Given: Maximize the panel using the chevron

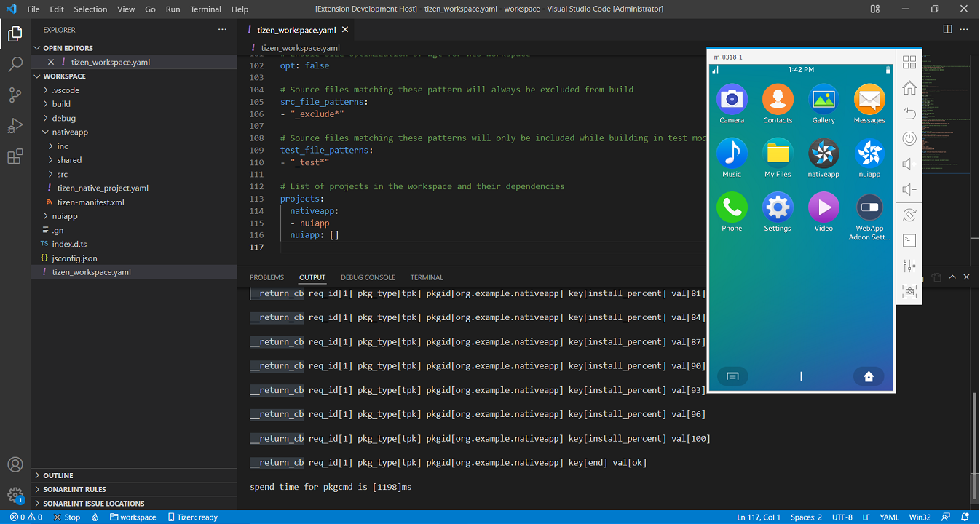Looking at the screenshot, I should 952,277.
